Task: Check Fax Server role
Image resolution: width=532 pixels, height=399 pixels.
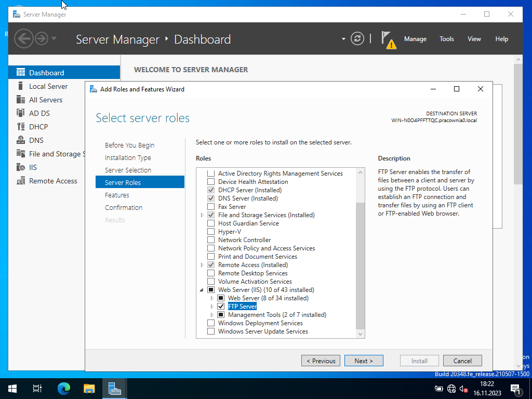Action: [211, 207]
